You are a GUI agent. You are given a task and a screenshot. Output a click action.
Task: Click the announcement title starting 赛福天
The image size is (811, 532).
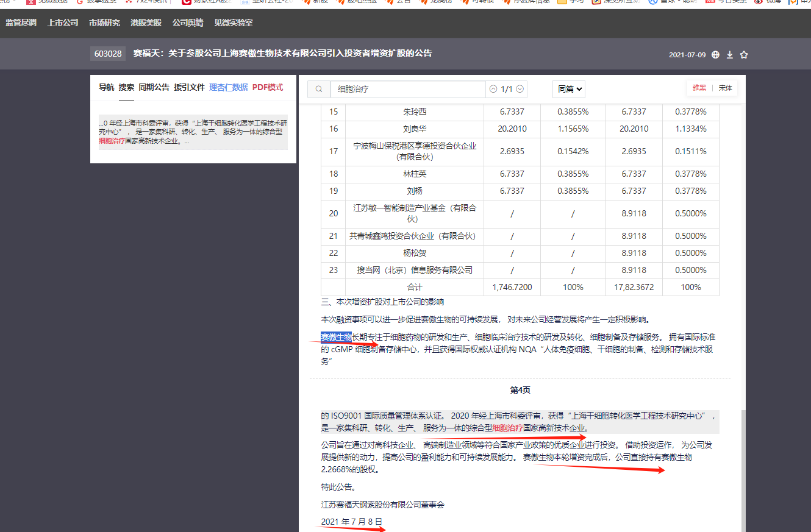(283, 54)
